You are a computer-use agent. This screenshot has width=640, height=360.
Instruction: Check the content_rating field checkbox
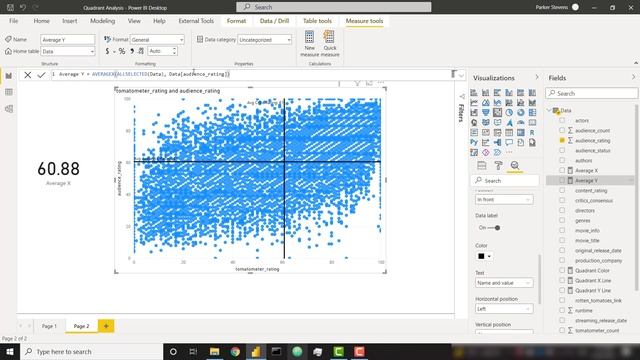562,190
